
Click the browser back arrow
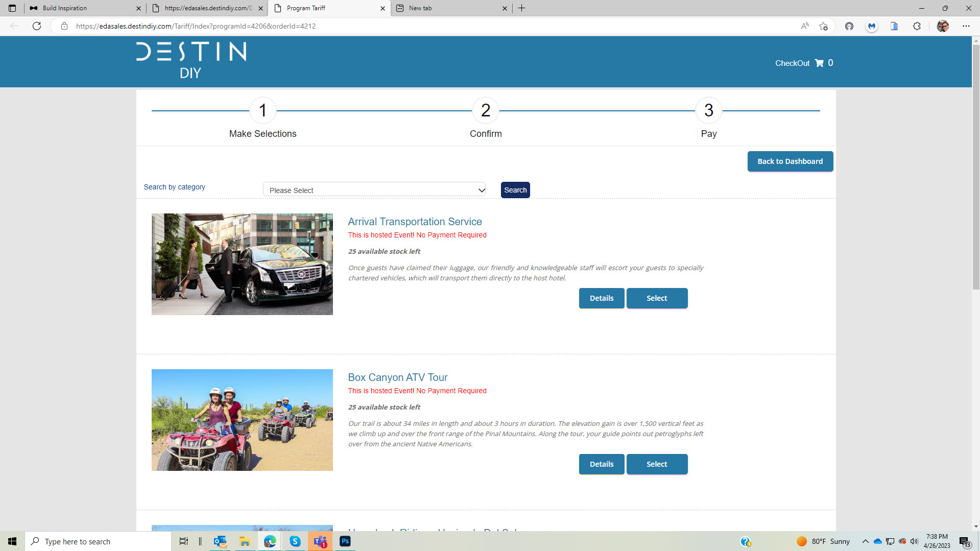pyautogui.click(x=14, y=26)
